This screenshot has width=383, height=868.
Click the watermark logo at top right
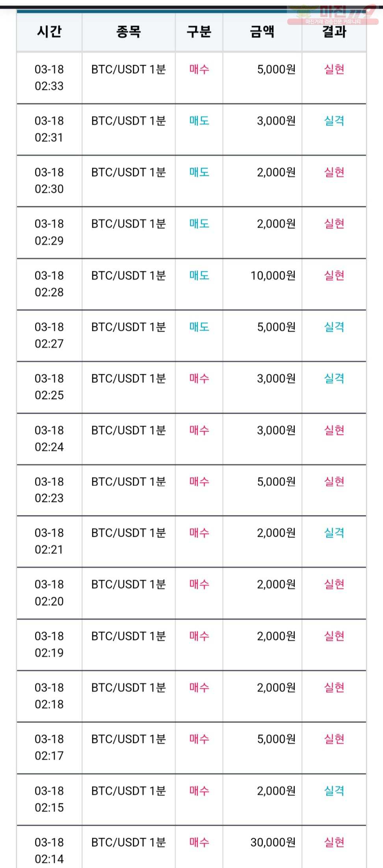pyautogui.click(x=333, y=14)
